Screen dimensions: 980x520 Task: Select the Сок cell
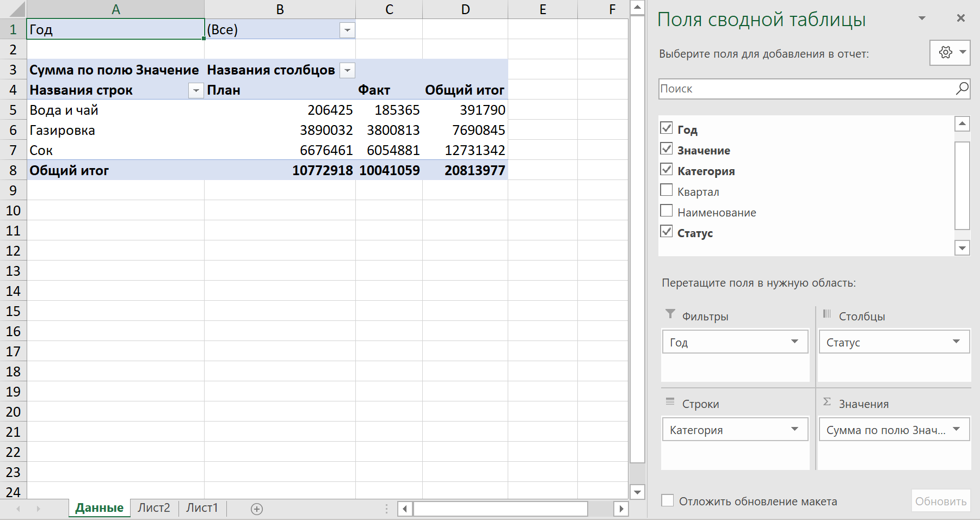point(116,151)
